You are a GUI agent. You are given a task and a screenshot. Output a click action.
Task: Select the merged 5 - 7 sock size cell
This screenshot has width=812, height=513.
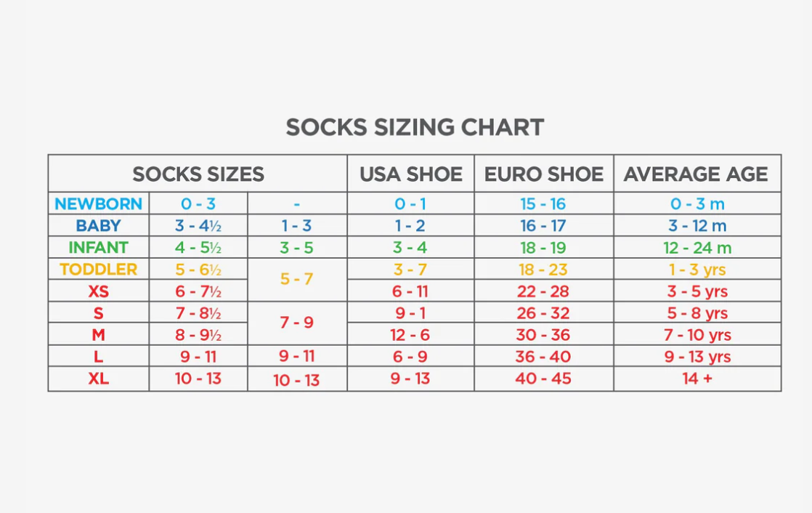point(296,279)
